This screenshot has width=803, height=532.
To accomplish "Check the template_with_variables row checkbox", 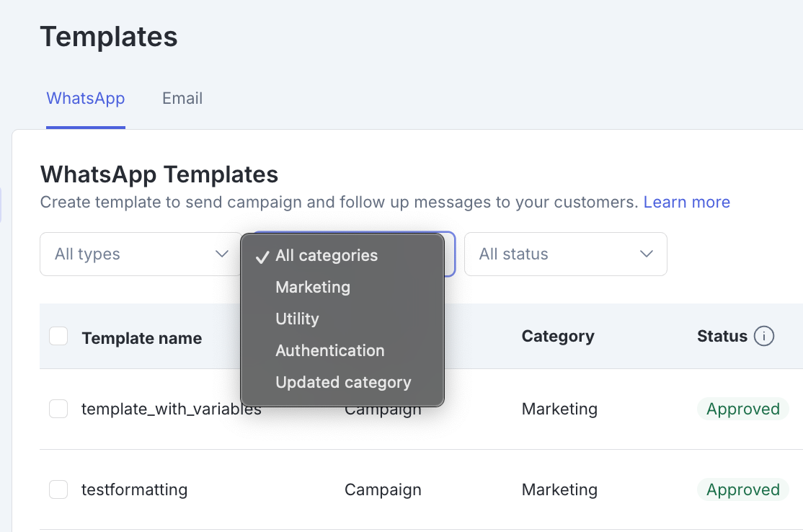I will pos(58,409).
